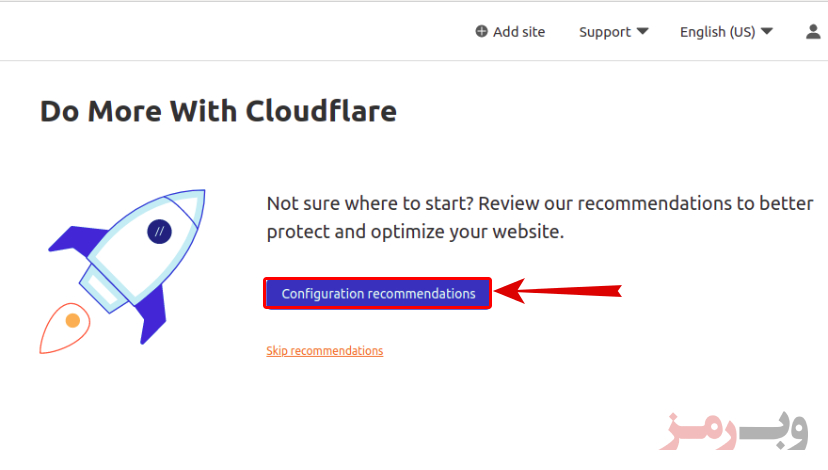The width and height of the screenshot is (828, 470).
Task: Open the Support menu label
Action: pyautogui.click(x=605, y=32)
